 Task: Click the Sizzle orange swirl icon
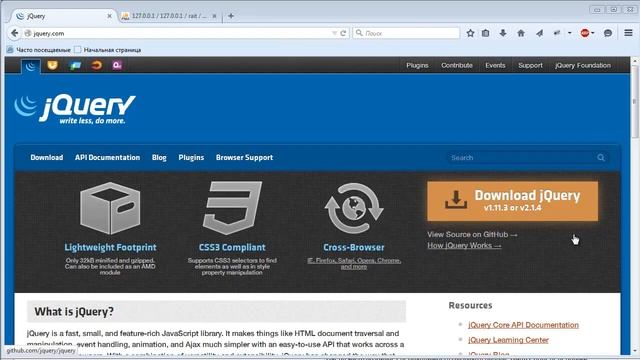point(96,65)
